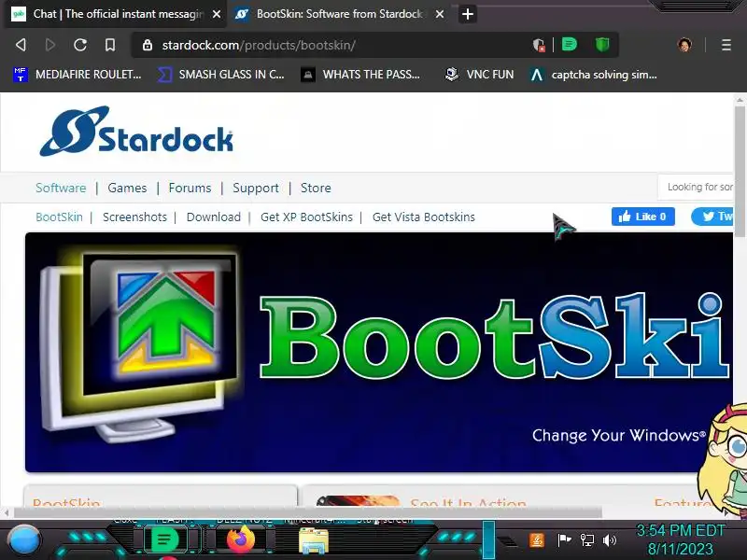This screenshot has height=560, width=747.
Task: Open the Support menu item
Action: tap(256, 188)
